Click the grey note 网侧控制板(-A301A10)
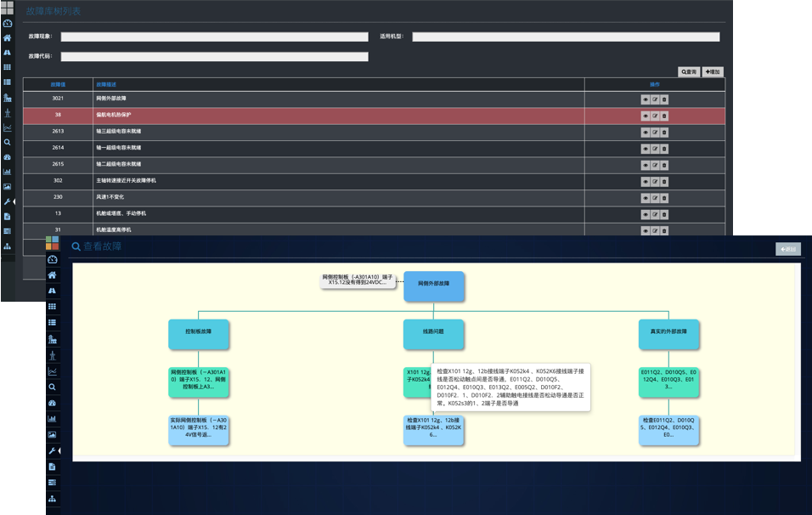 pyautogui.click(x=358, y=280)
